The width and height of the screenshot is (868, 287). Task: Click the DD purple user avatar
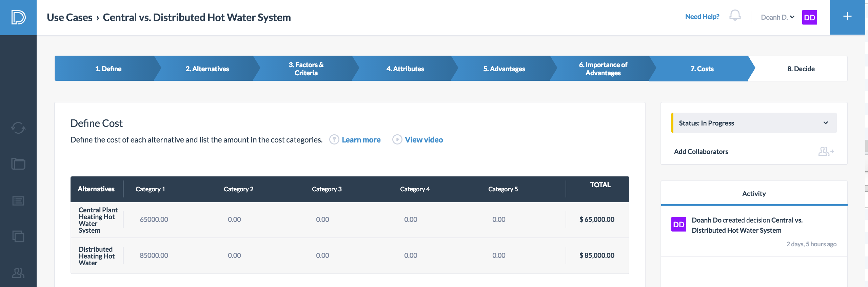point(809,17)
